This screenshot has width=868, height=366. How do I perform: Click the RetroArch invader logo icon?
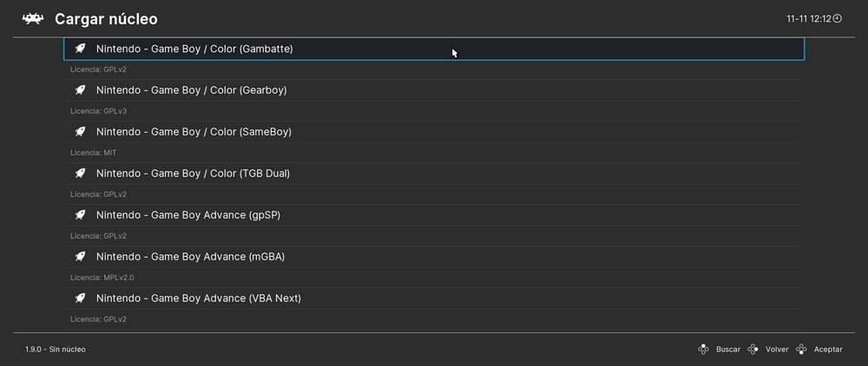pos(33,19)
